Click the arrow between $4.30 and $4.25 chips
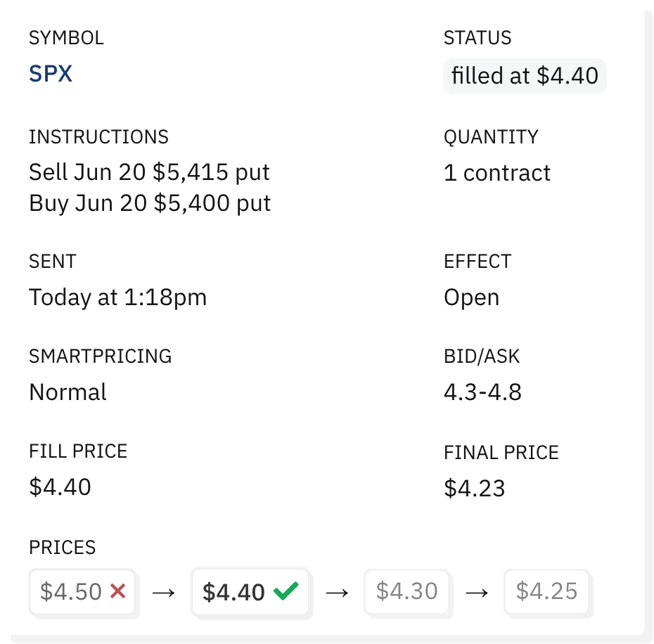Screen dimensions: 654x644 coord(477,593)
